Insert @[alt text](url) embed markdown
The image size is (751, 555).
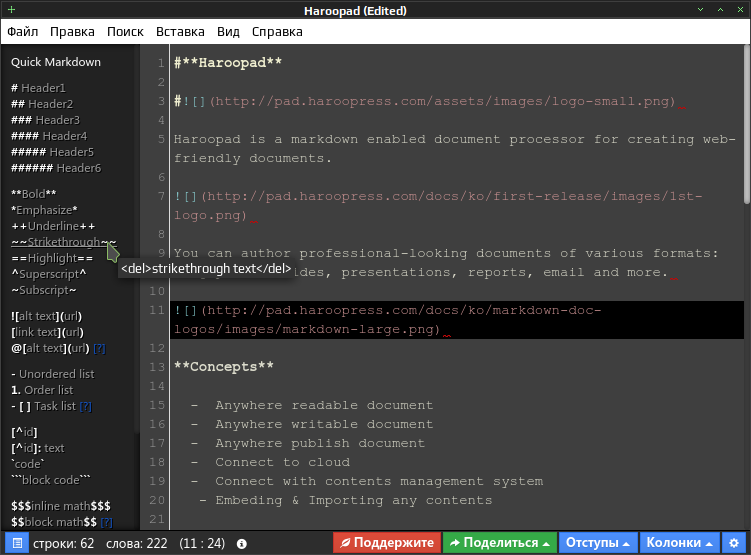50,349
